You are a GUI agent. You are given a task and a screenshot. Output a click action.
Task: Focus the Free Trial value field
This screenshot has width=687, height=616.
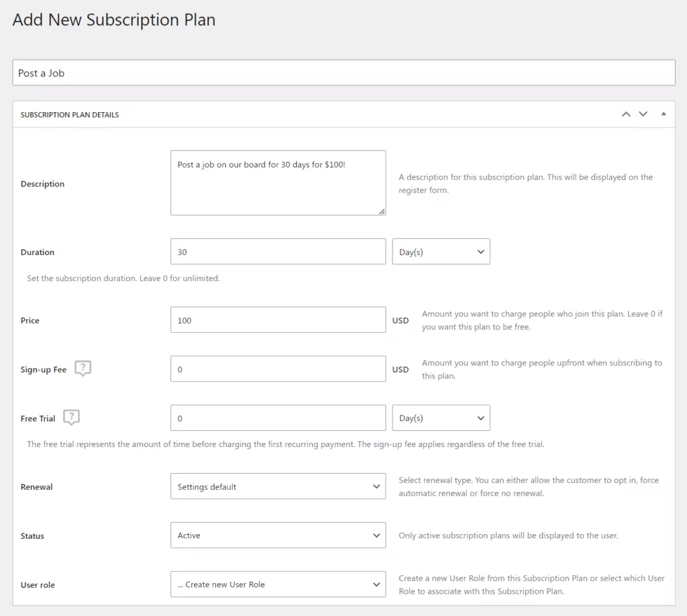click(x=278, y=418)
